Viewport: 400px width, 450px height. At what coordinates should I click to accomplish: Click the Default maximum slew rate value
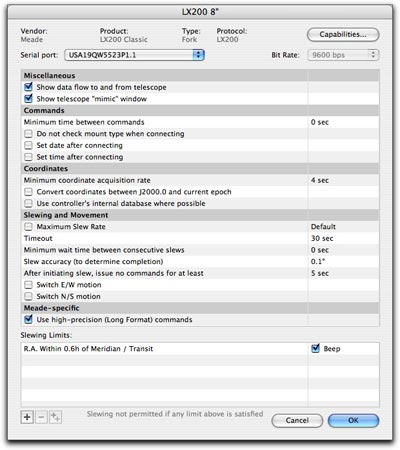(x=323, y=227)
